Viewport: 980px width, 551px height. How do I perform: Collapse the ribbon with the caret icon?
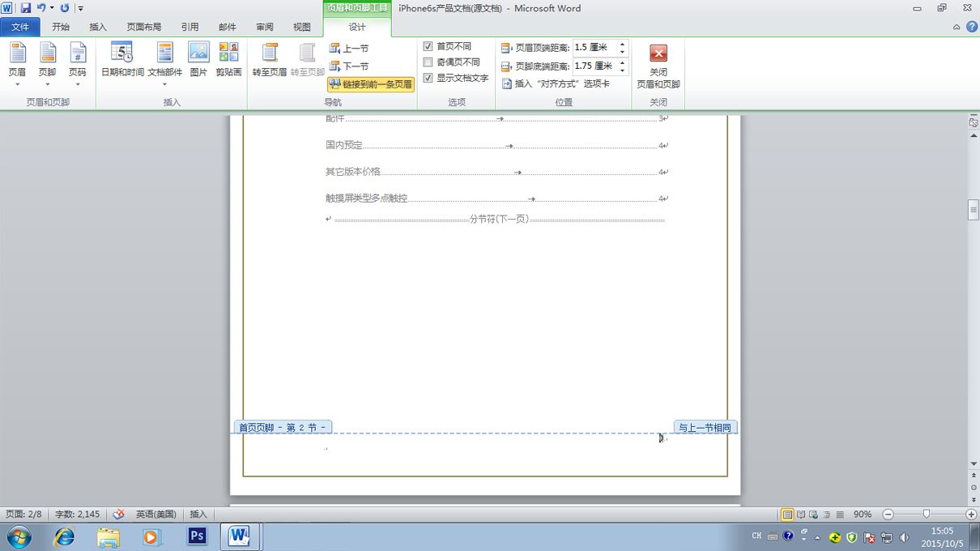[957, 27]
